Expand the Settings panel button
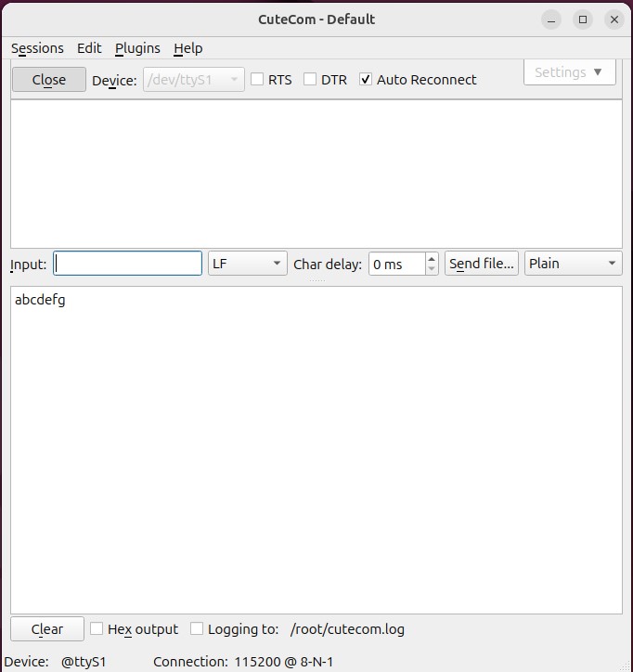This screenshot has height=672, width=633. tap(570, 72)
